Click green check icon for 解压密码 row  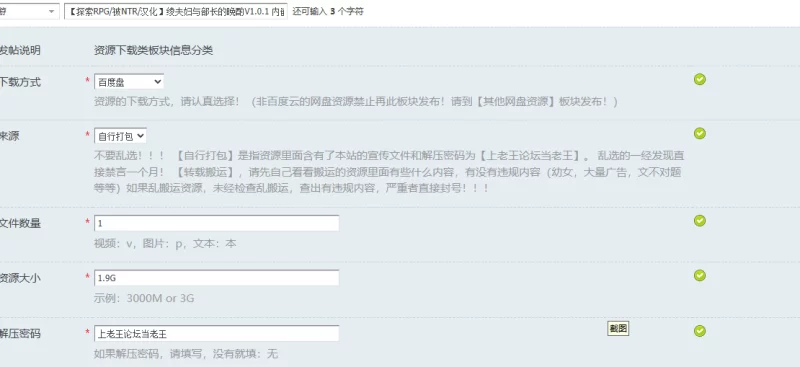[x=699, y=331]
